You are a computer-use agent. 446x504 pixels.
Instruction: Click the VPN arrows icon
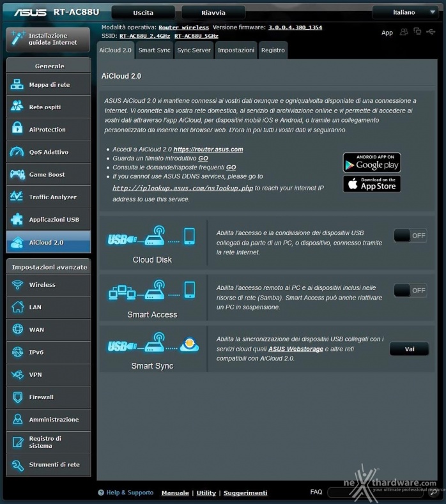[x=17, y=374]
